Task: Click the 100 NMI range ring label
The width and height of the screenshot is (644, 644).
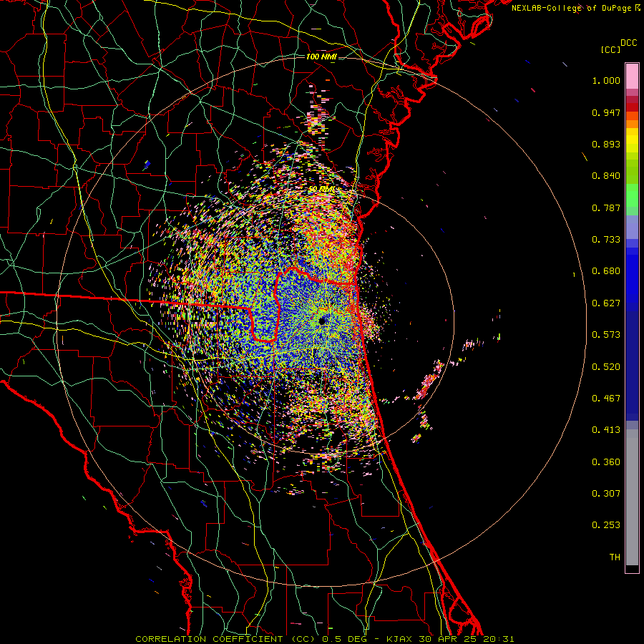Action: coord(321,57)
